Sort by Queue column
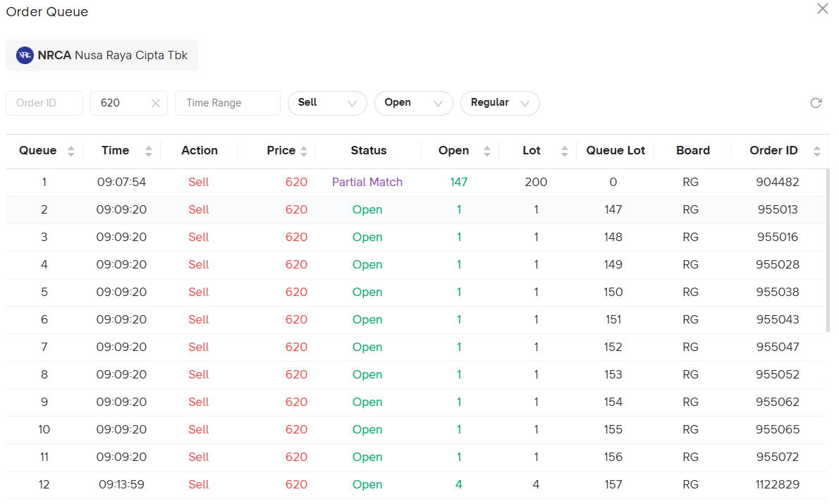The image size is (839, 504). click(71, 151)
